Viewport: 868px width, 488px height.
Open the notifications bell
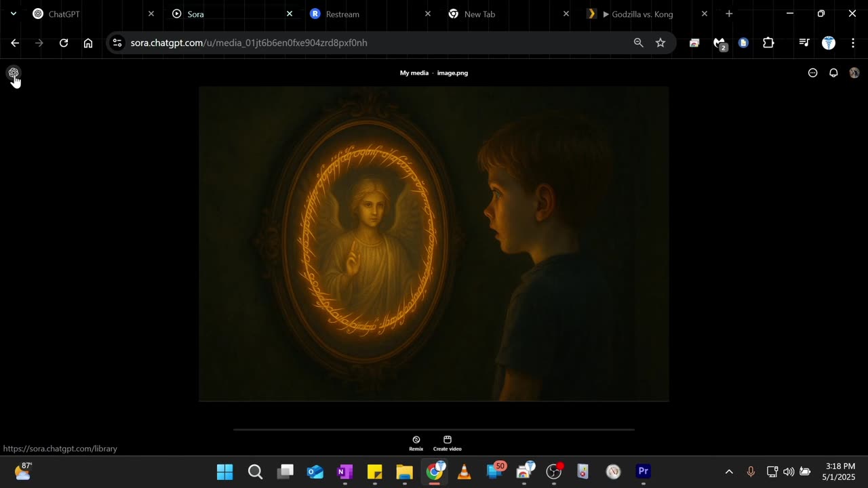click(x=833, y=73)
